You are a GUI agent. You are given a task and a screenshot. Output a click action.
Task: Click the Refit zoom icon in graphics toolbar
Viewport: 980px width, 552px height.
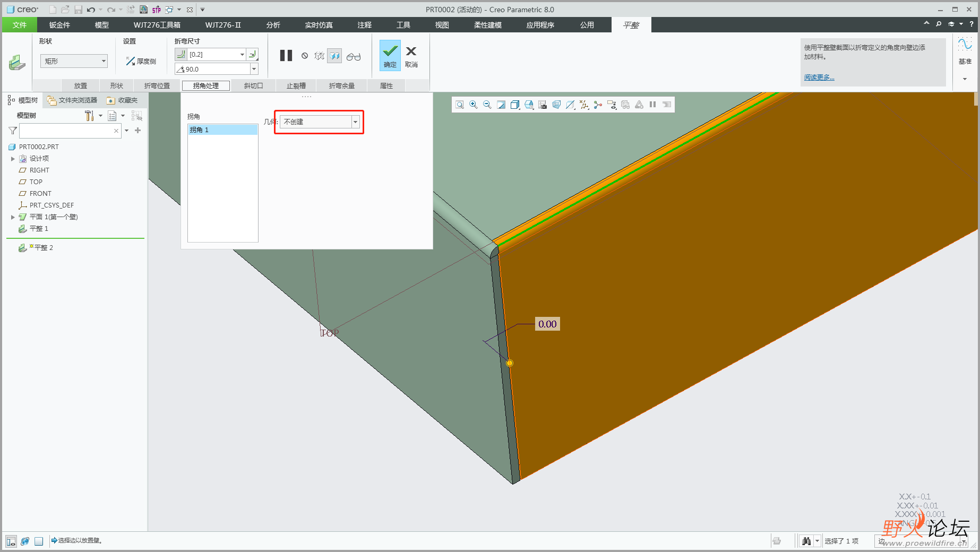[460, 105]
